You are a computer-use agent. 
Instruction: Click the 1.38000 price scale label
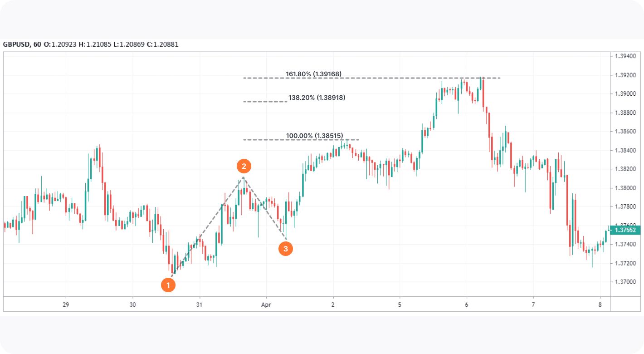[x=626, y=188]
